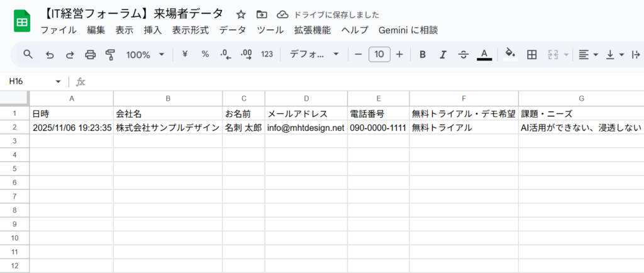Open the H16 name box dropdown
The image size is (644, 273).
click(58, 82)
